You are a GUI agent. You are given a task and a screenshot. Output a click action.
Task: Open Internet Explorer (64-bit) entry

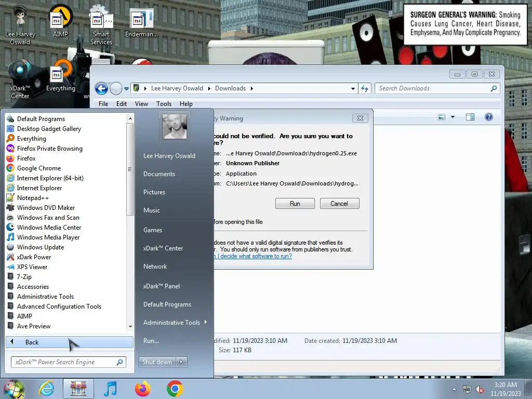pyautogui.click(x=50, y=178)
